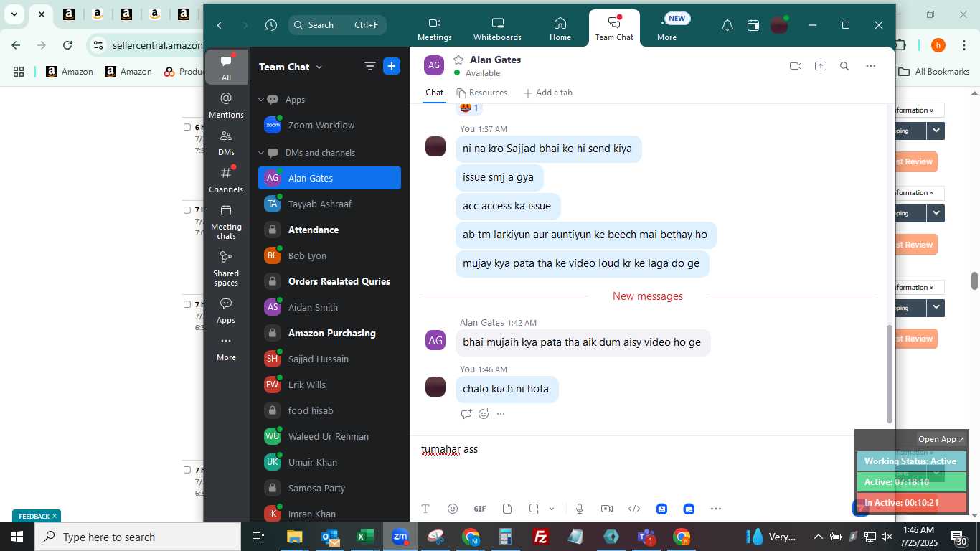Open Mentions in the sidebar

(226, 105)
